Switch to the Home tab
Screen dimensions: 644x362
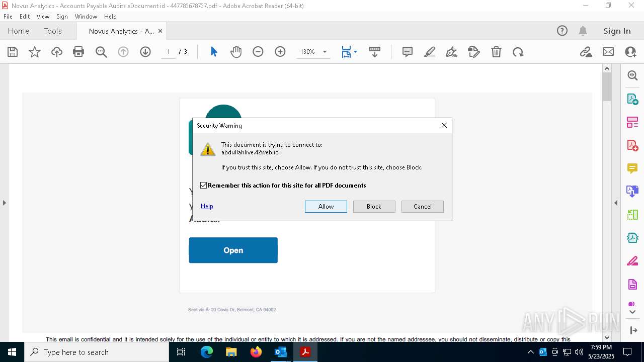pos(19,31)
